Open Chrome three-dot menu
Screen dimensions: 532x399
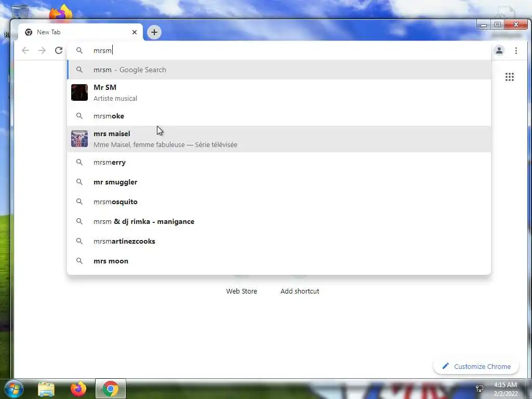[516, 50]
